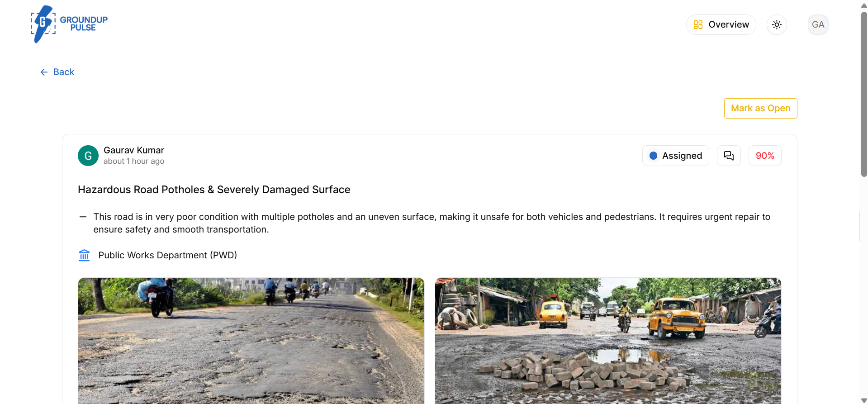Click the grid icon inside Overview button
Image resolution: width=868 pixels, height=404 pixels.
pyautogui.click(x=698, y=24)
